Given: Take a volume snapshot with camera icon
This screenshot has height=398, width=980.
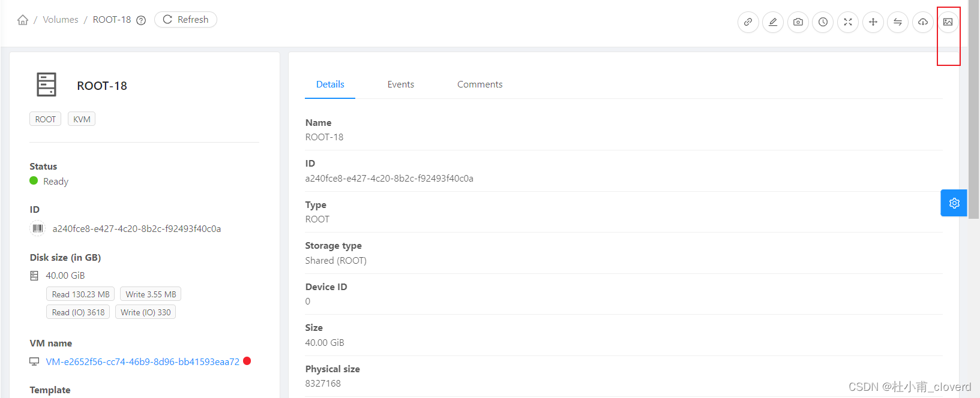Looking at the screenshot, I should click(x=798, y=22).
